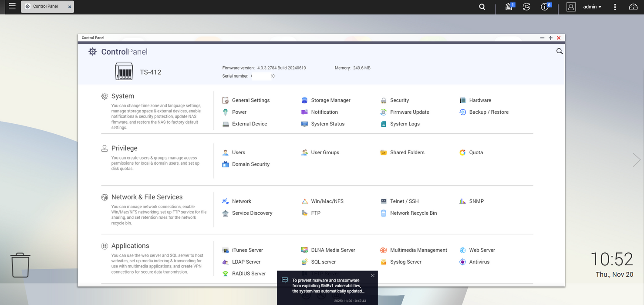The image size is (644, 305).
Task: Open the DLNA Media Server icon
Action: [304, 250]
